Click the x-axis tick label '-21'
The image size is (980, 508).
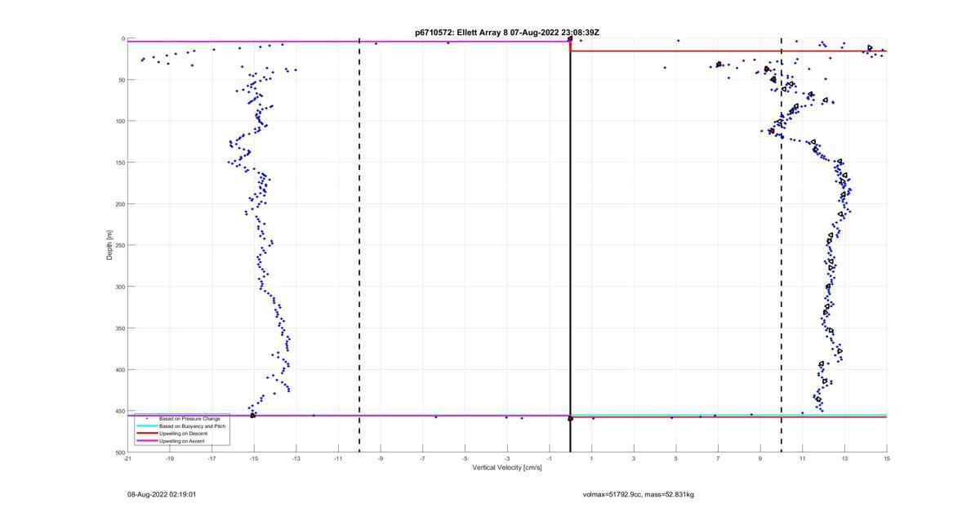(x=127, y=459)
